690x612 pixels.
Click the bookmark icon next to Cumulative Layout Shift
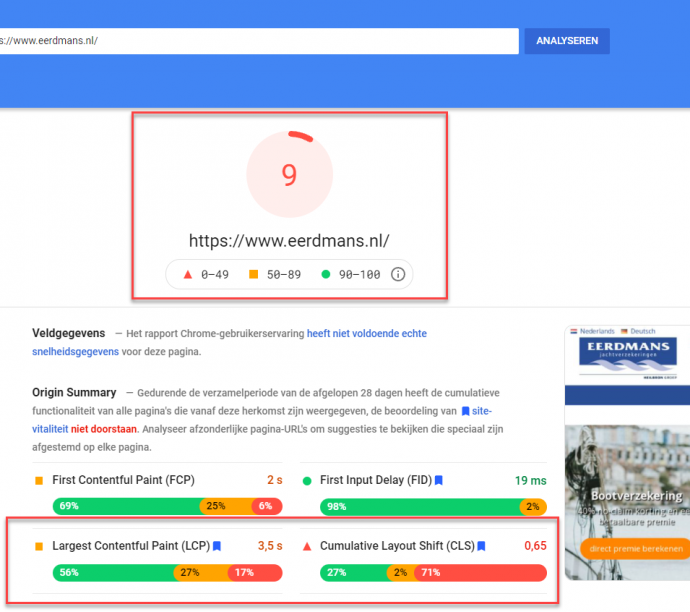coord(481,546)
